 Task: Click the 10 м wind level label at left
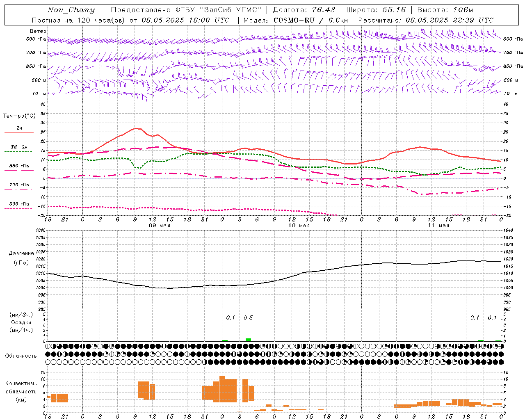click(39, 94)
